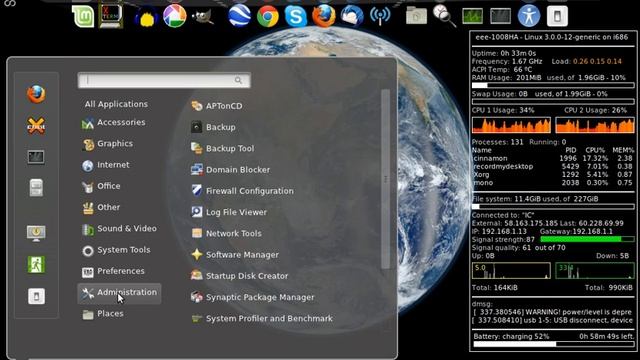The width and height of the screenshot is (640, 360).
Task: Click RAM Usage bar in Conky
Action: tap(553, 86)
